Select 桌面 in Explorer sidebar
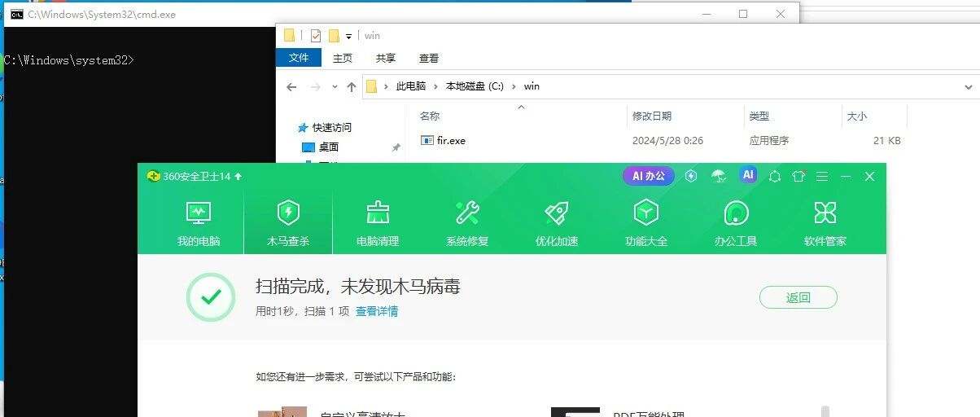 [x=329, y=147]
